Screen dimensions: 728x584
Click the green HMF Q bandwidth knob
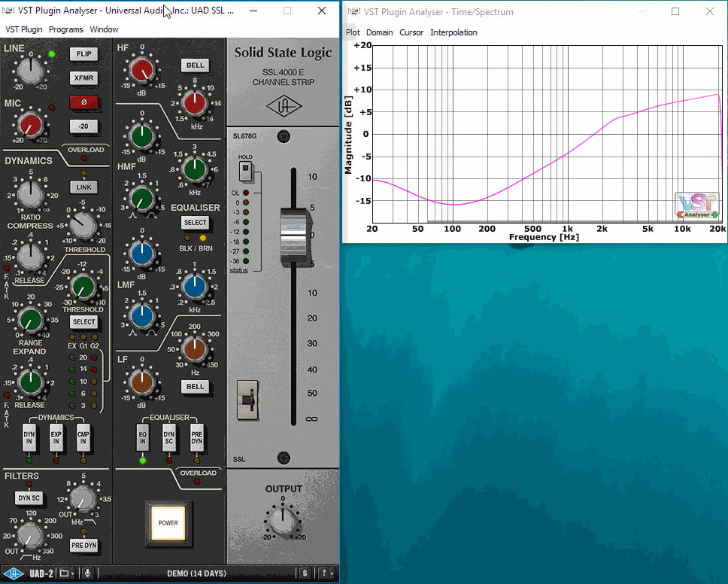(142, 199)
